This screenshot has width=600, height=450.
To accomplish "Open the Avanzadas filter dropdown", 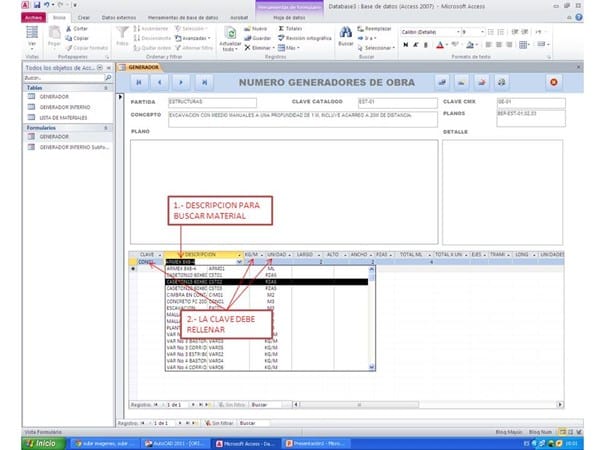I will point(193,38).
